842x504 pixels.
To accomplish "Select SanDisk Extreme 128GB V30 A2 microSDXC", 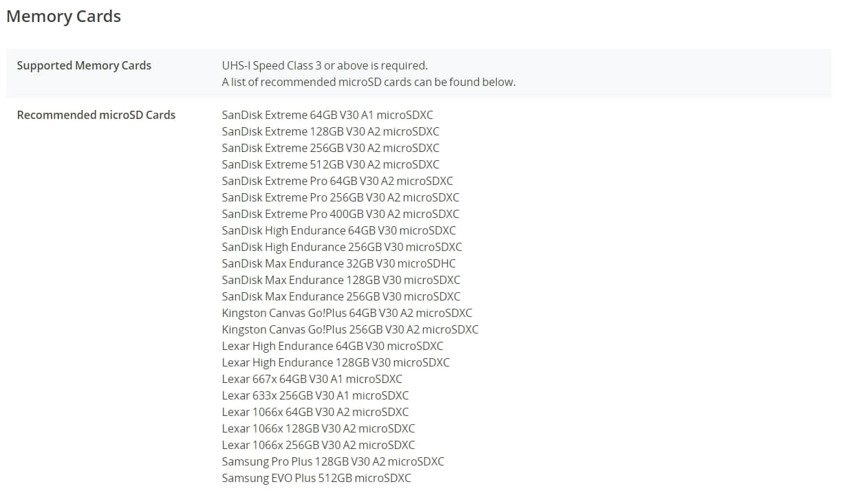I will click(331, 131).
